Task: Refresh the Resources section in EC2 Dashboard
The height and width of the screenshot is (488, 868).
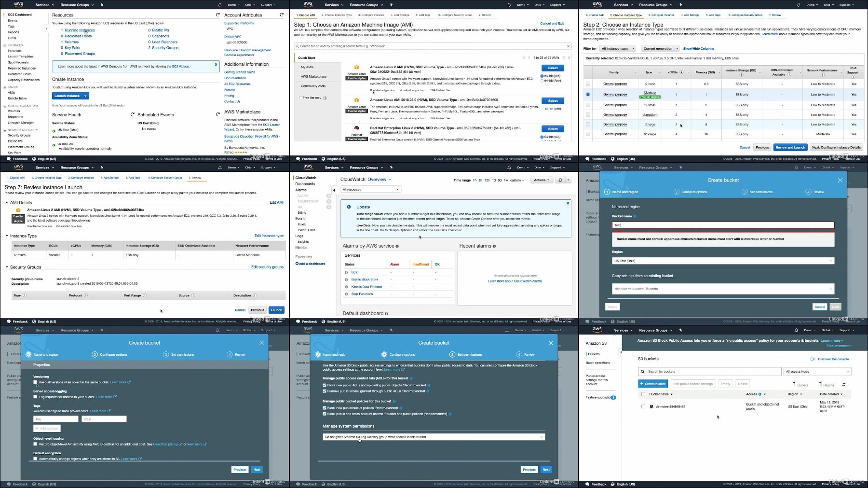Action: 218,15
